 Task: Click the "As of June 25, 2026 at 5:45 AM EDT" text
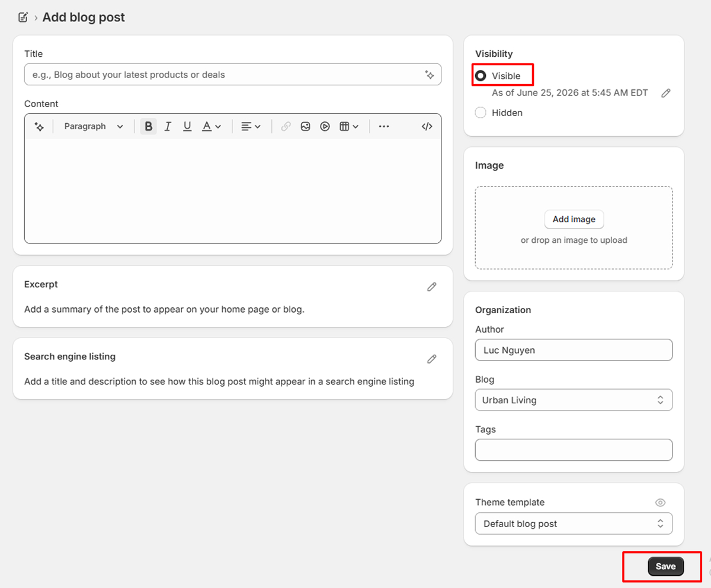570,93
